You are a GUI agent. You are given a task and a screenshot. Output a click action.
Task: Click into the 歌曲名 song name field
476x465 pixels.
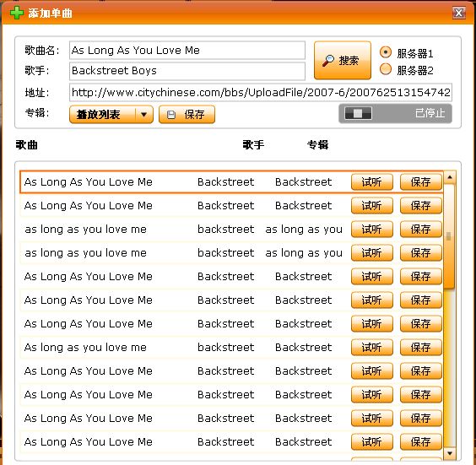point(187,51)
